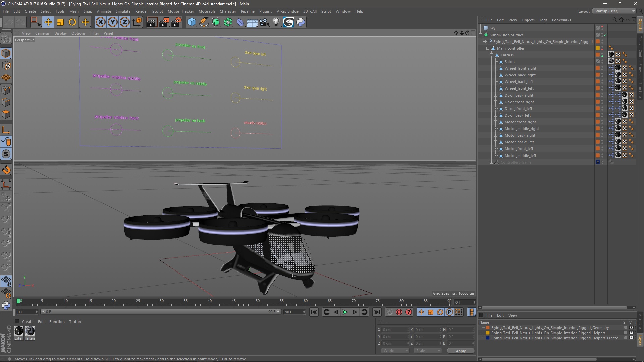
Task: Add a Camera object from toolbar
Action: click(264, 22)
